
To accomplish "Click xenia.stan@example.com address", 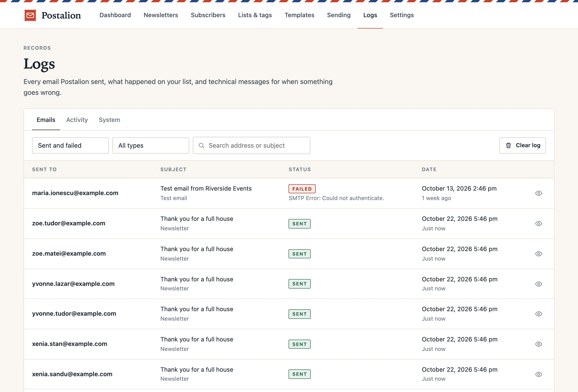I will tap(70, 344).
